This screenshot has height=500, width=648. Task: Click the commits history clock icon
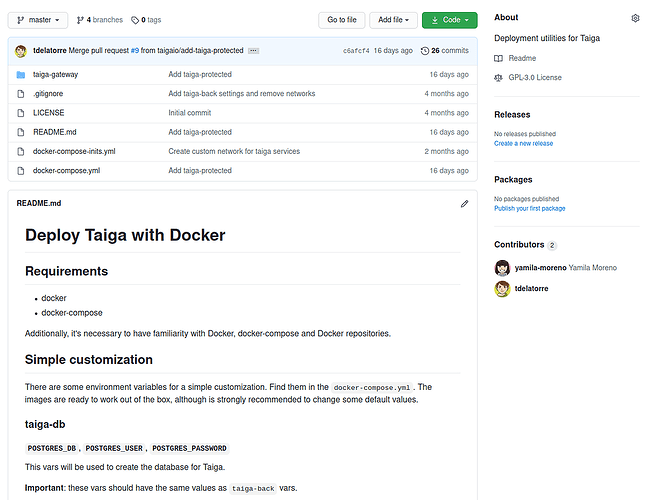(x=425, y=51)
